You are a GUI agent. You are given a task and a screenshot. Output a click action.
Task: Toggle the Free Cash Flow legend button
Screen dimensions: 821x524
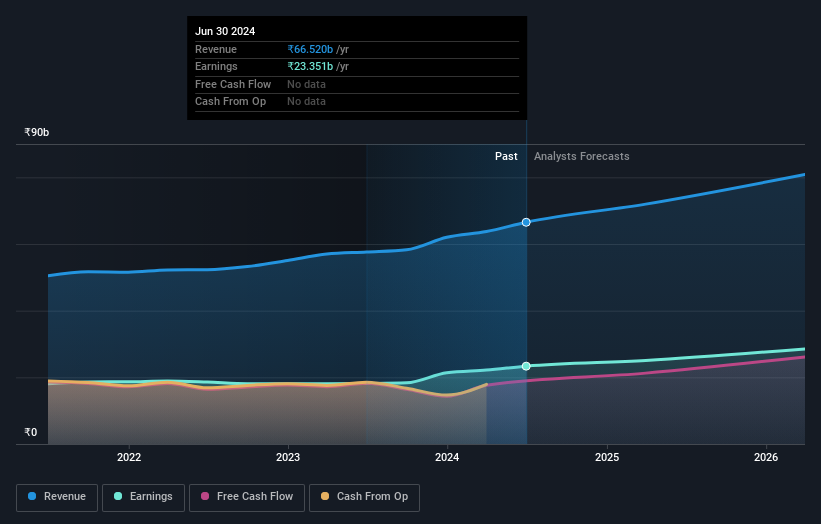coord(247,497)
